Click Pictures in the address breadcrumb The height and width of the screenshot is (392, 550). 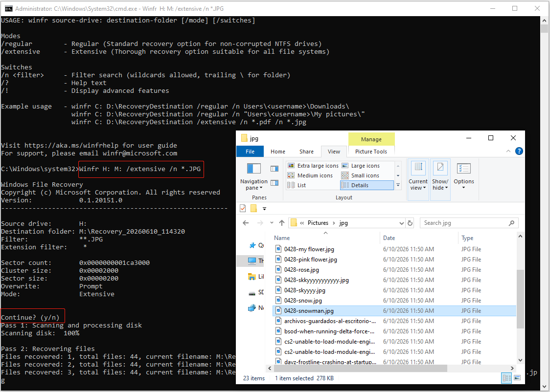click(x=318, y=223)
